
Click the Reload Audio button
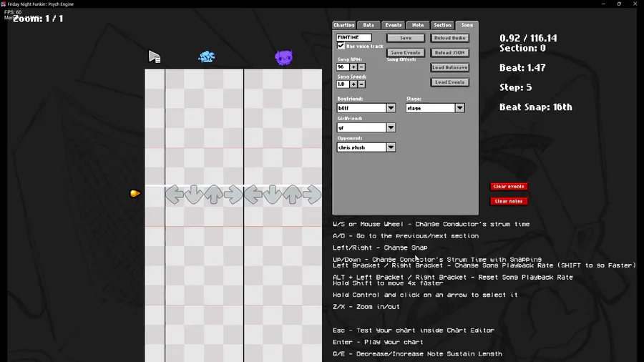(450, 38)
